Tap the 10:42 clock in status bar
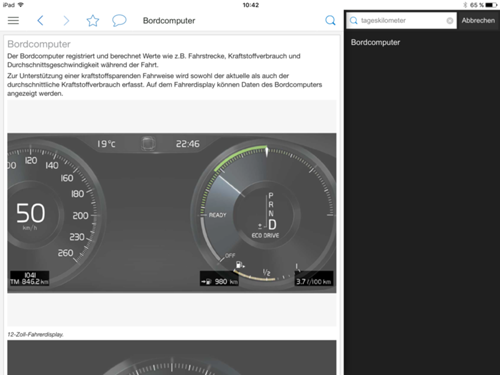This screenshot has width=500, height=375. point(251,5)
